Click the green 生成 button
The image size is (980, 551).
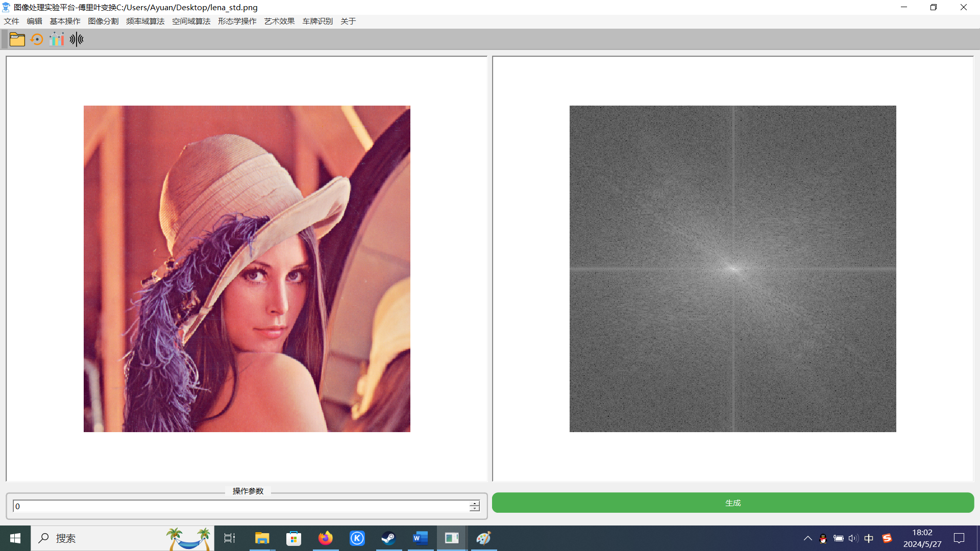click(x=732, y=503)
